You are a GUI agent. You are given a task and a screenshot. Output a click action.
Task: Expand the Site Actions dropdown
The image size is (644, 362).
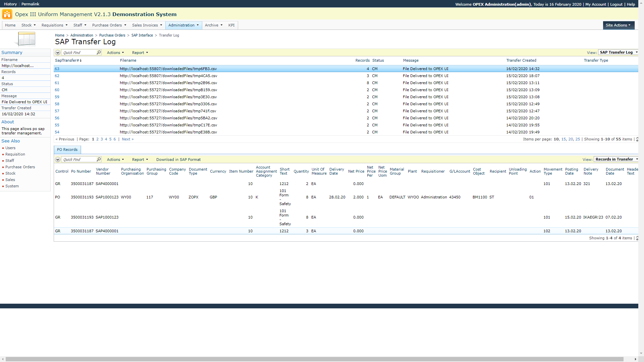coord(618,25)
